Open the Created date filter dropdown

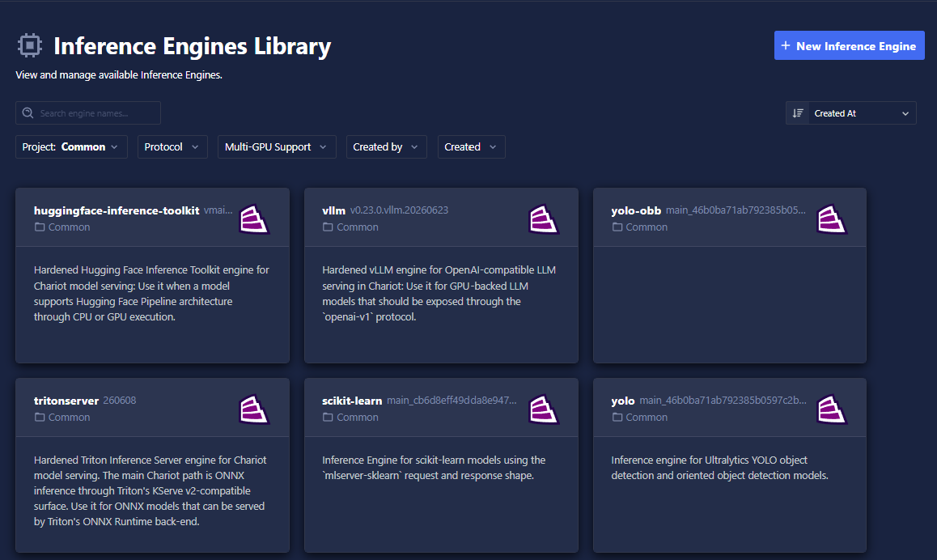click(471, 147)
